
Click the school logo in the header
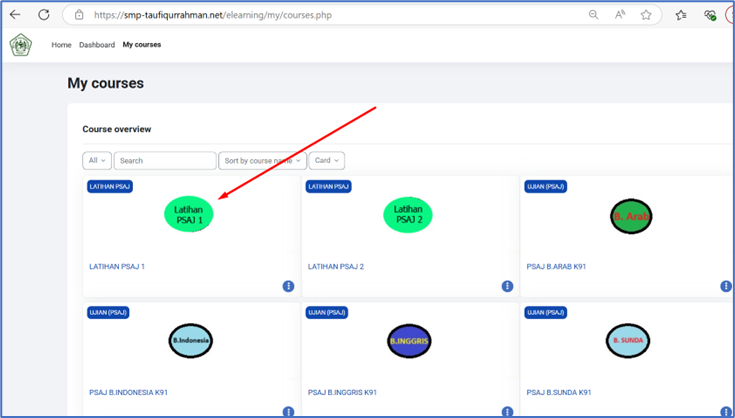(20, 46)
